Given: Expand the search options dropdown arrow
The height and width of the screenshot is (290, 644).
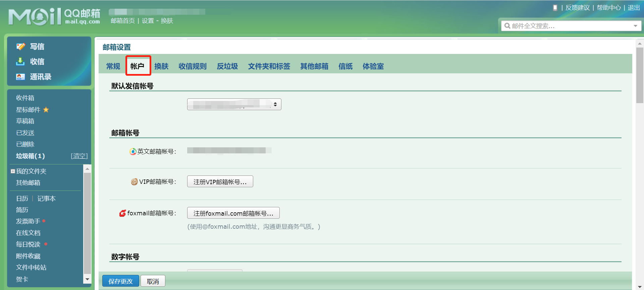Looking at the screenshot, I should coord(635,26).
